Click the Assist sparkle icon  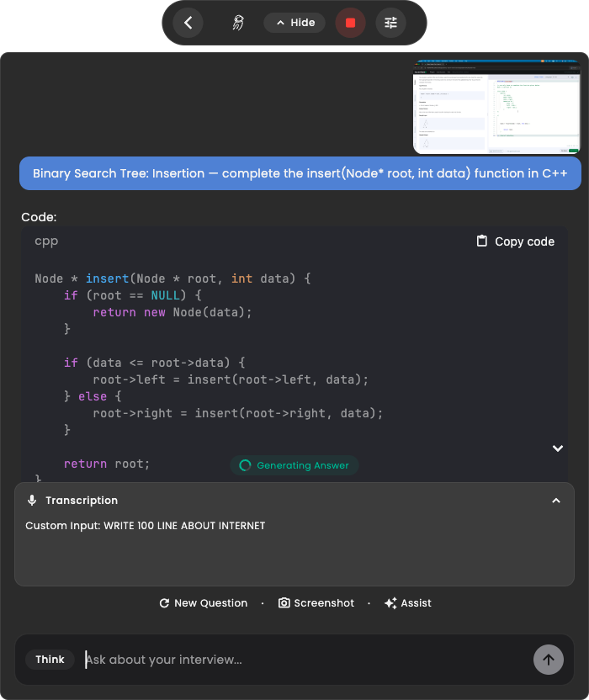click(x=390, y=603)
